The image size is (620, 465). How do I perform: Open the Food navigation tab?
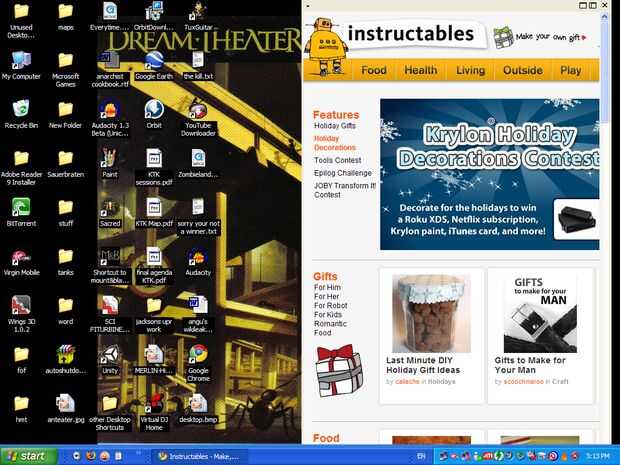[x=374, y=70]
